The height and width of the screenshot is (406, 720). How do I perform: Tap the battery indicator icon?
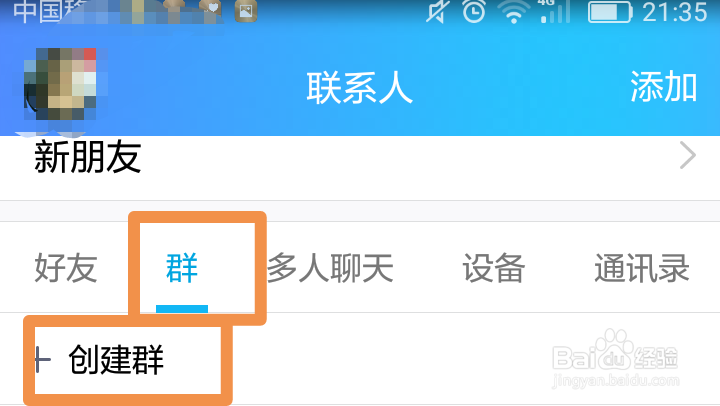[610, 12]
